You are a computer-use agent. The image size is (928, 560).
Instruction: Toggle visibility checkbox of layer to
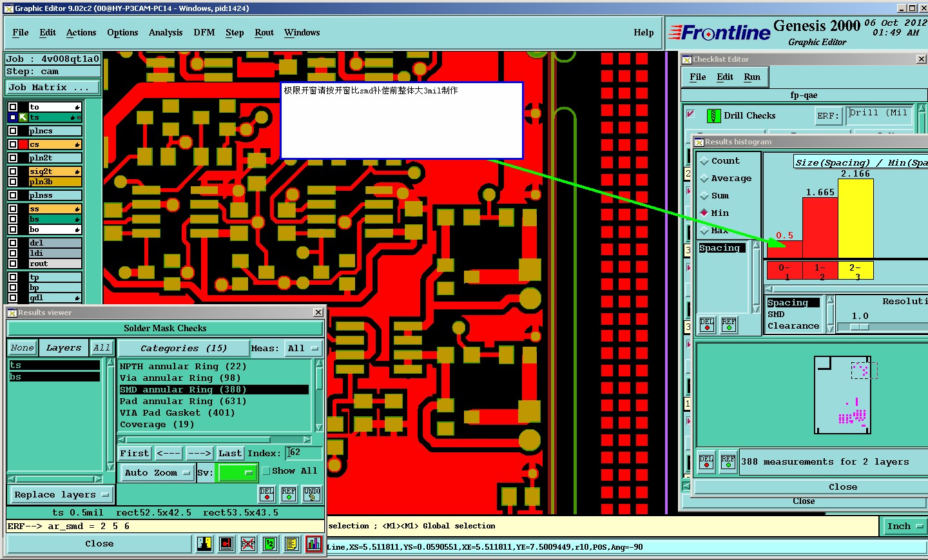click(x=13, y=107)
